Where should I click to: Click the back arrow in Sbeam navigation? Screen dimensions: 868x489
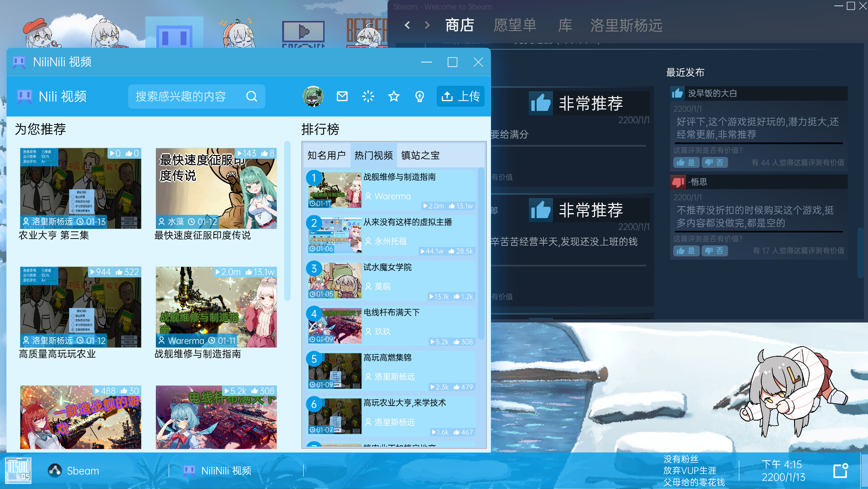coord(407,25)
